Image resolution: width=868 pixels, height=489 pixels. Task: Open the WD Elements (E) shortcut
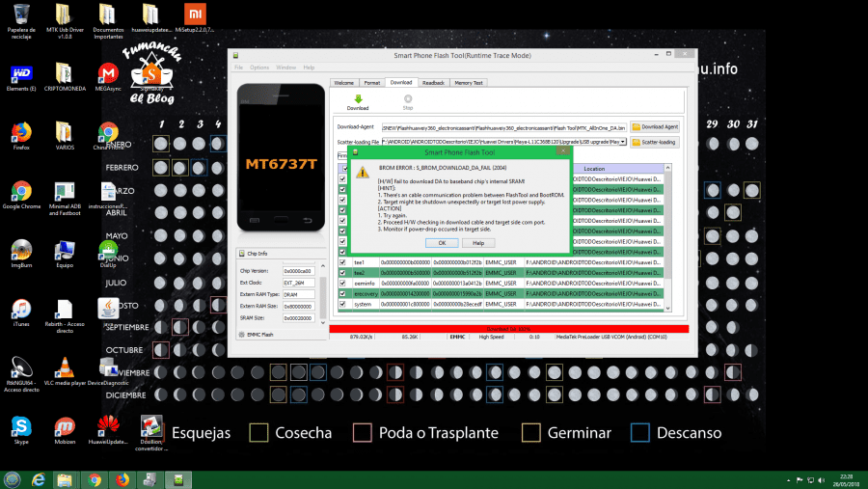click(21, 78)
